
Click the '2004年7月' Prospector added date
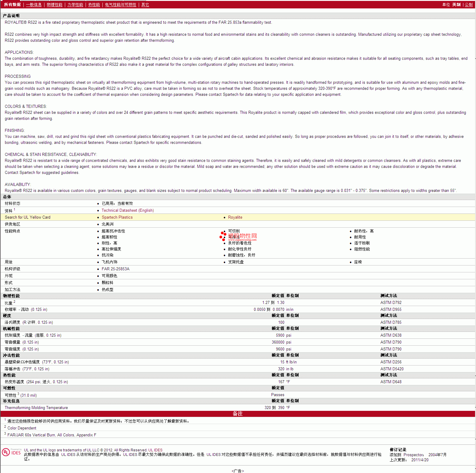coord(437,455)
